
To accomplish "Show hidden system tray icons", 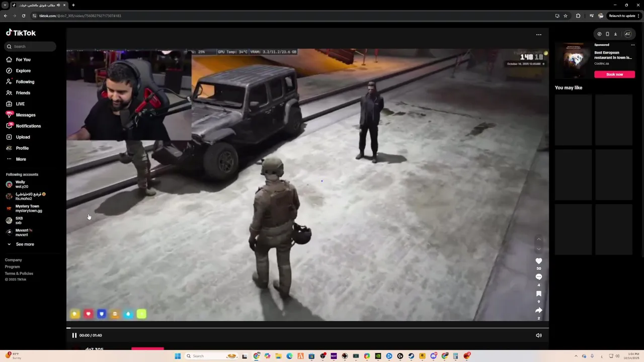I will (x=576, y=356).
